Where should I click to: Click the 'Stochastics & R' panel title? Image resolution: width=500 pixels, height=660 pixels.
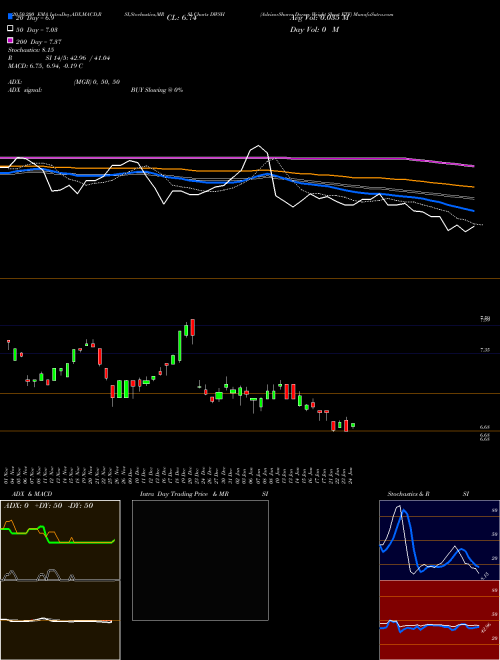click(x=409, y=494)
